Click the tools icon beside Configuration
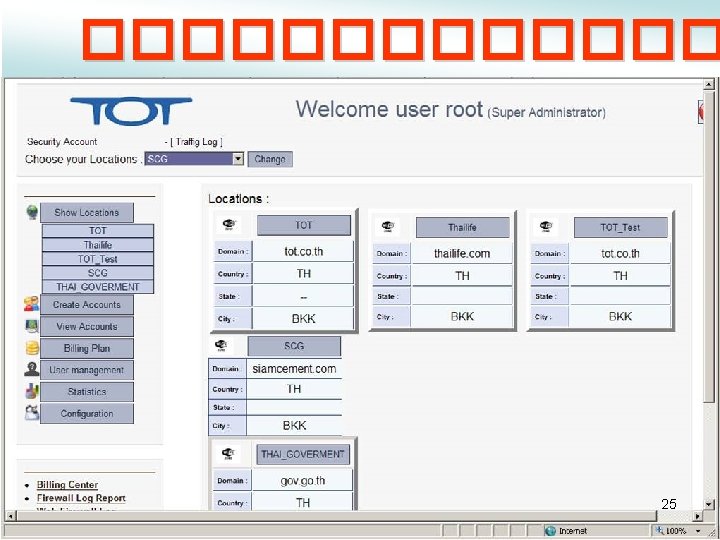Image resolution: width=720 pixels, height=540 pixels. 32,413
